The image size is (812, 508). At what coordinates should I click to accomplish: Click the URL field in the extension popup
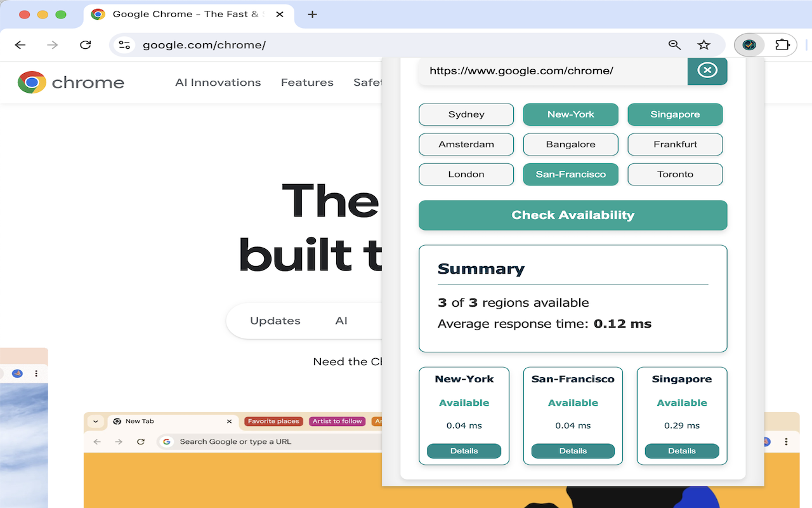(553, 70)
